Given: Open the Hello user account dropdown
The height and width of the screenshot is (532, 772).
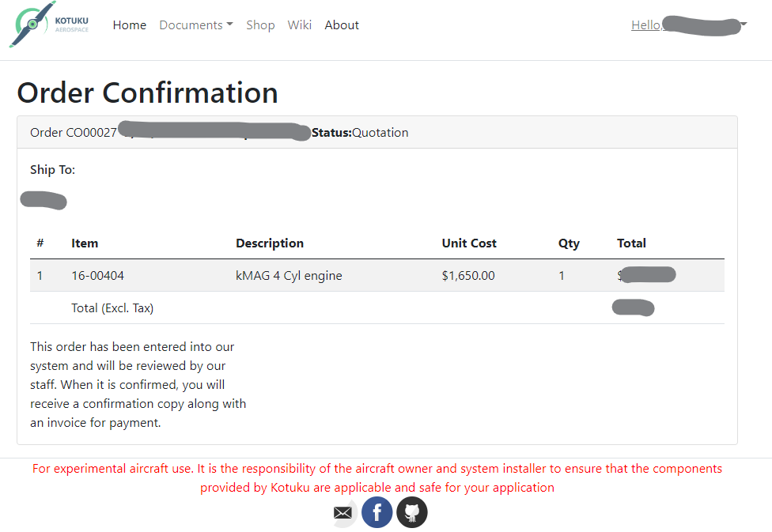Looking at the screenshot, I should click(x=688, y=25).
